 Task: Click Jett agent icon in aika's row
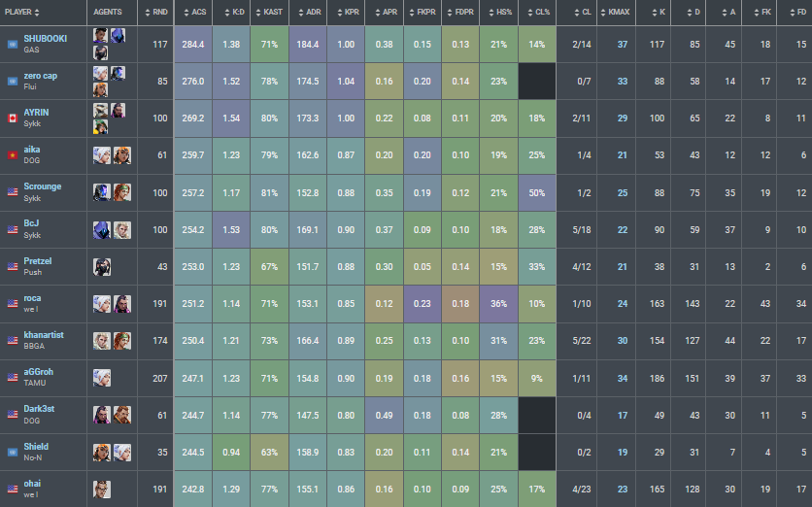point(101,154)
